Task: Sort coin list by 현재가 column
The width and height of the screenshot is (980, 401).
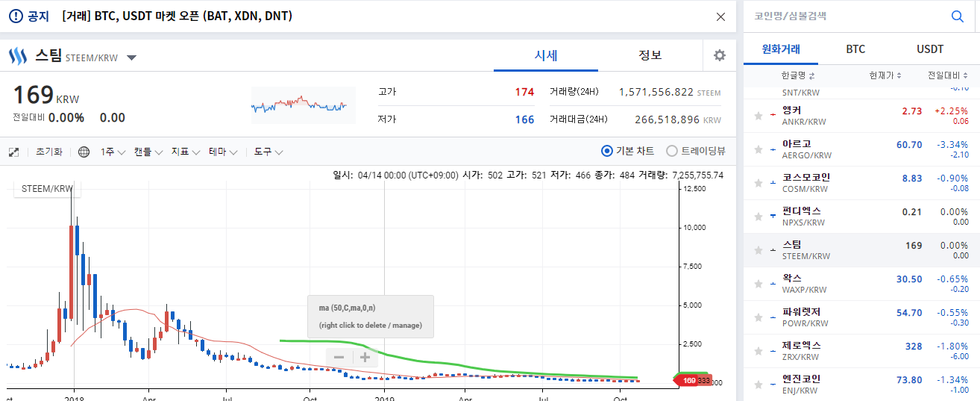Action: [x=885, y=75]
